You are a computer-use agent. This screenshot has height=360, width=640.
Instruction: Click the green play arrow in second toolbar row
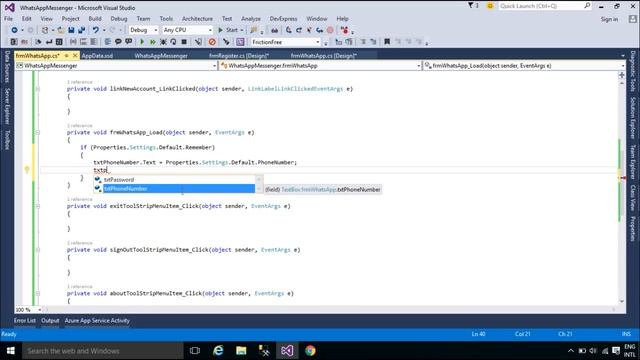142,42
